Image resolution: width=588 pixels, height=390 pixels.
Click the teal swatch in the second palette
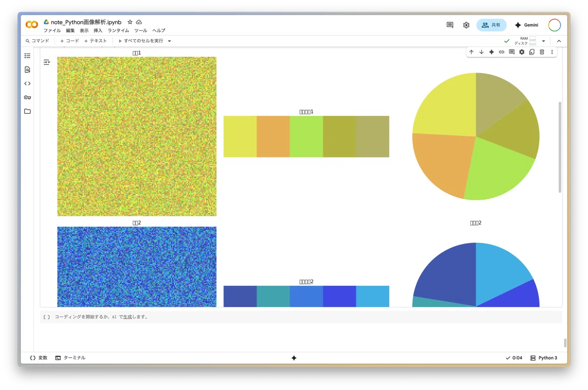(x=273, y=296)
